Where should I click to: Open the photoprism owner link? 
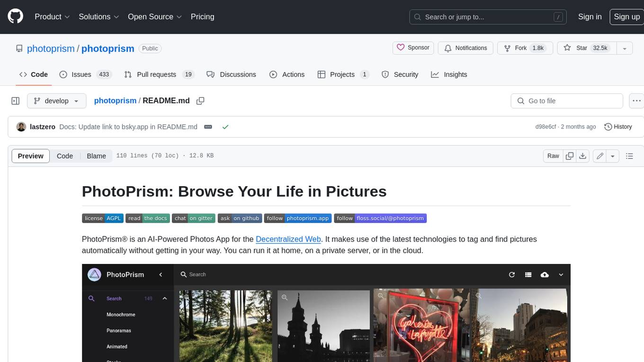pyautogui.click(x=51, y=48)
